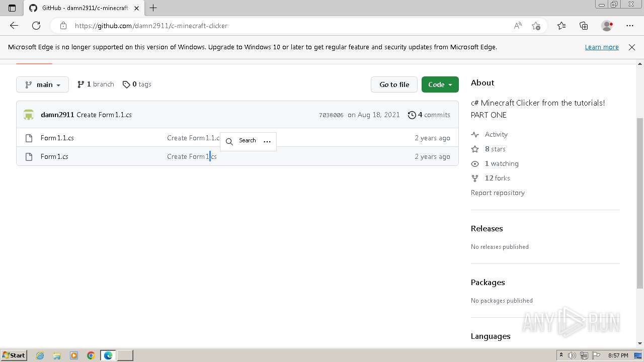Click the About heading text
The width and height of the screenshot is (644, 362).
pos(482,82)
